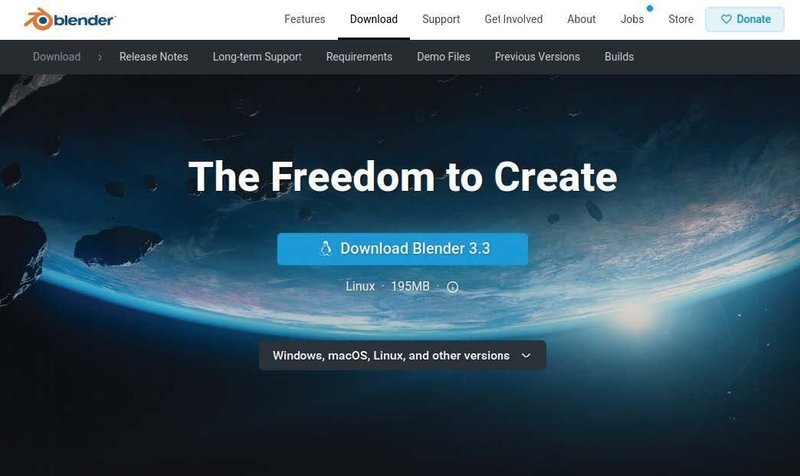
Task: Open the Support page
Action: pos(441,19)
